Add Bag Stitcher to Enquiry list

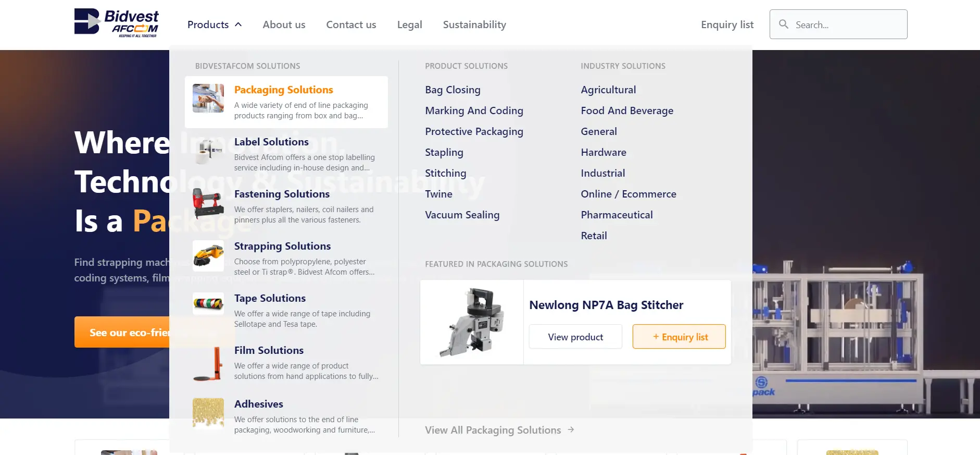679,337
